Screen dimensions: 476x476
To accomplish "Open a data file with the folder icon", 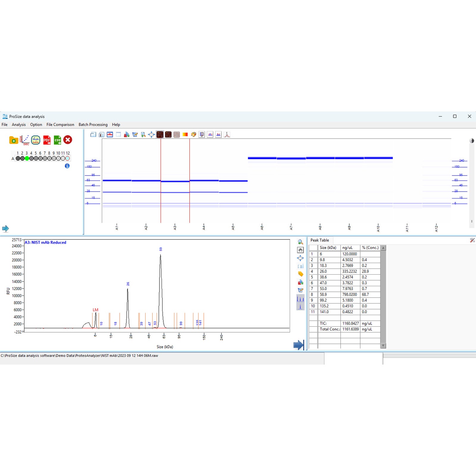I will (14, 140).
